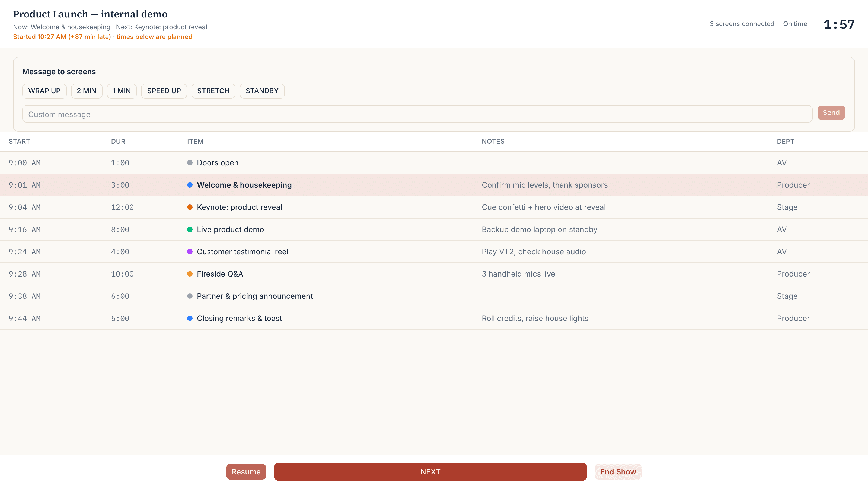Click the 1:57 countdown timer

point(839,24)
